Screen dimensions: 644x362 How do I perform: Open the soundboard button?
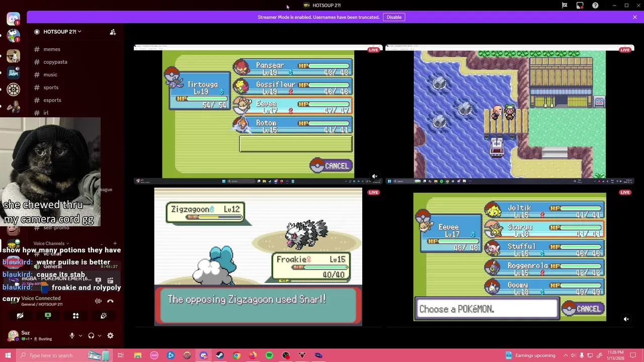(x=103, y=316)
